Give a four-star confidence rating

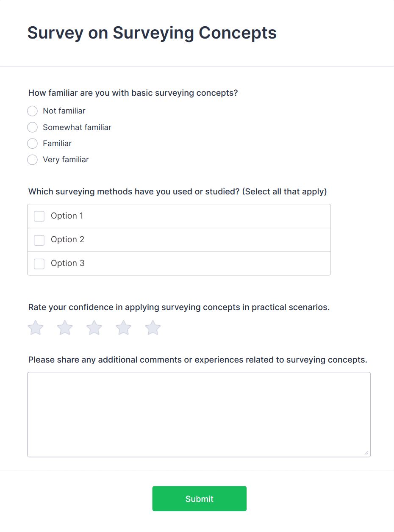pos(124,328)
